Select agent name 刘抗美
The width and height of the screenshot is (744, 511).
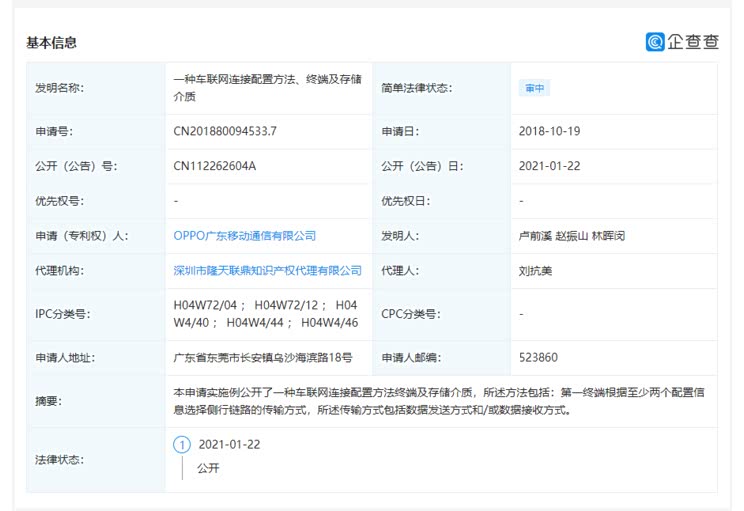pyautogui.click(x=536, y=270)
